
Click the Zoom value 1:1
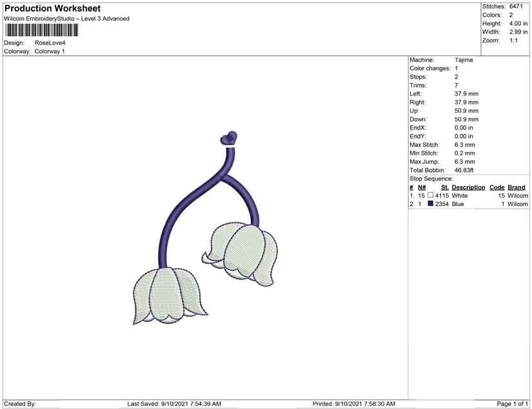513,41
